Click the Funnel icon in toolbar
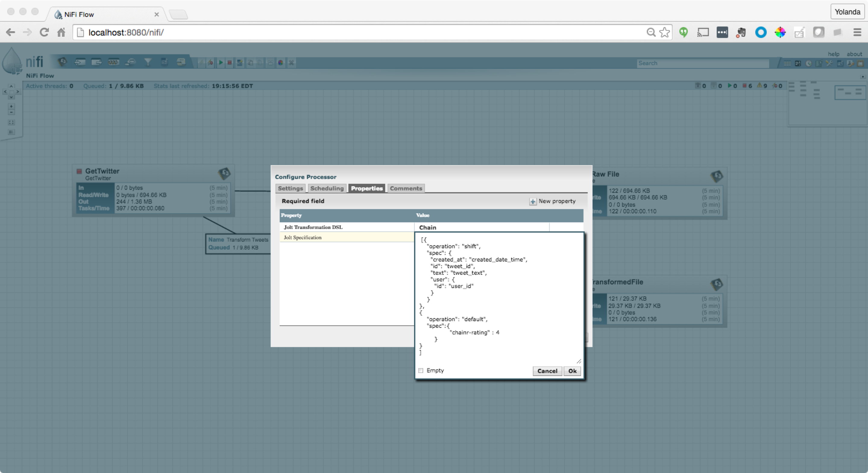Image resolution: width=868 pixels, height=473 pixels. [148, 62]
